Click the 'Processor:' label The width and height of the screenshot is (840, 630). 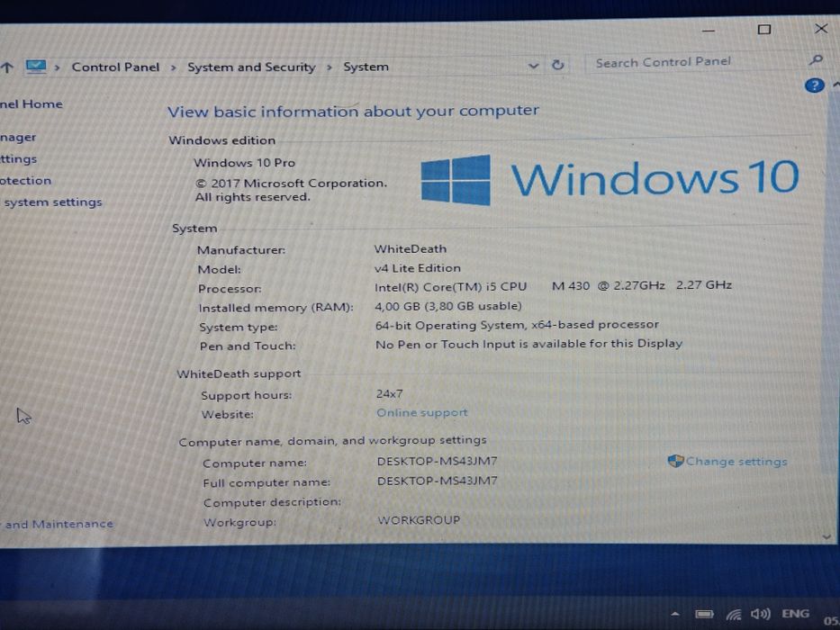point(230,289)
